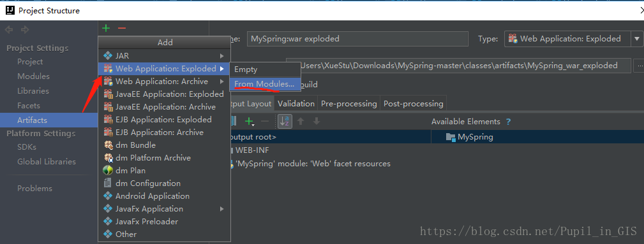644x244 pixels.
Task: Click the red minus Remove artifact button
Action: (121, 28)
